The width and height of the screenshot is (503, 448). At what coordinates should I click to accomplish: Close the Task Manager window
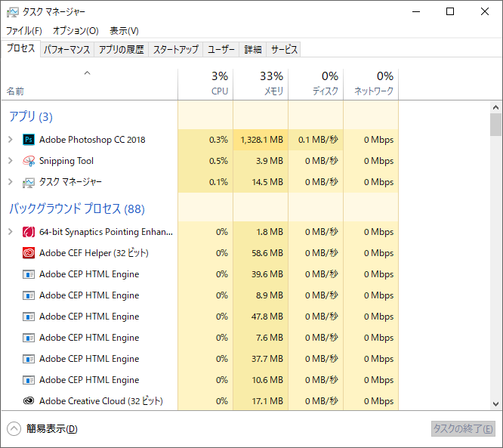[x=485, y=12]
